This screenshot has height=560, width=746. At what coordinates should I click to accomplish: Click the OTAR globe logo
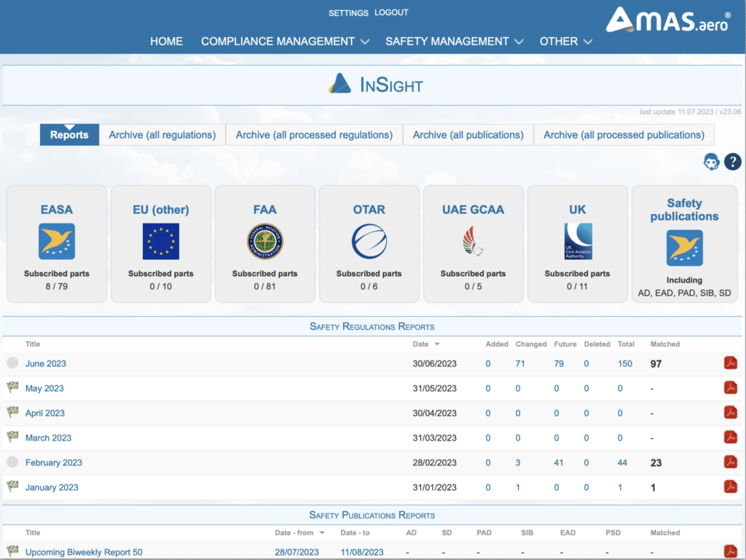click(369, 241)
